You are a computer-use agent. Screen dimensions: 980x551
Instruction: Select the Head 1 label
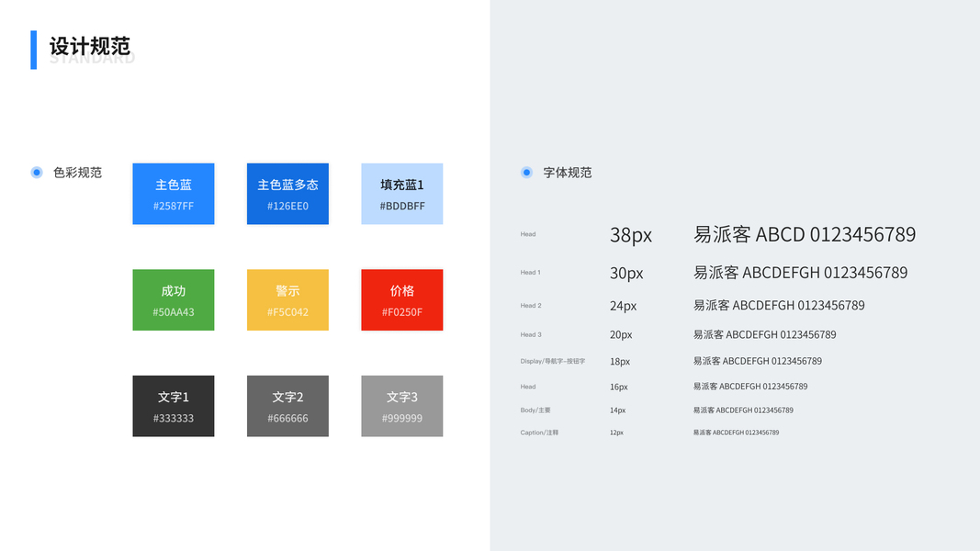click(531, 273)
